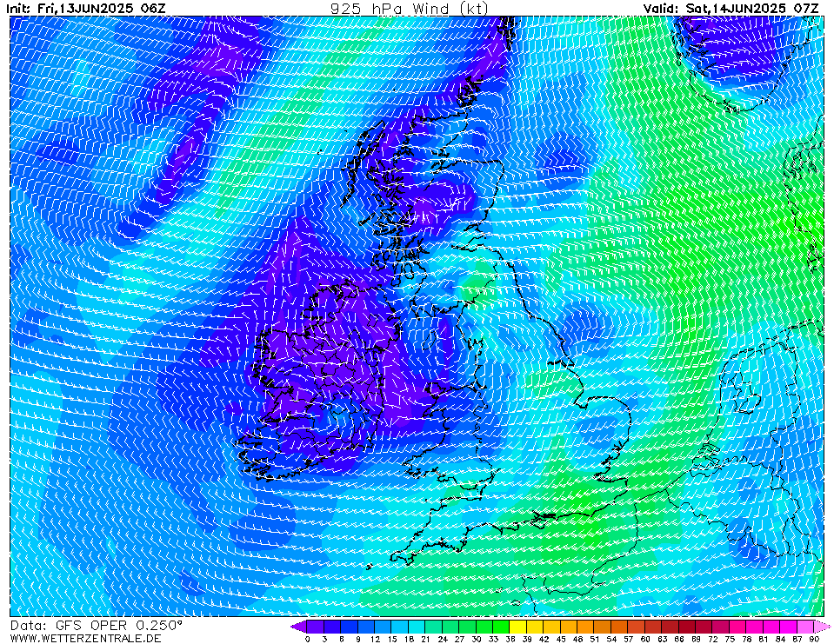Click the pink right arrow of the color scale
Image resolution: width=834 pixels, height=644 pixels.
[822, 626]
